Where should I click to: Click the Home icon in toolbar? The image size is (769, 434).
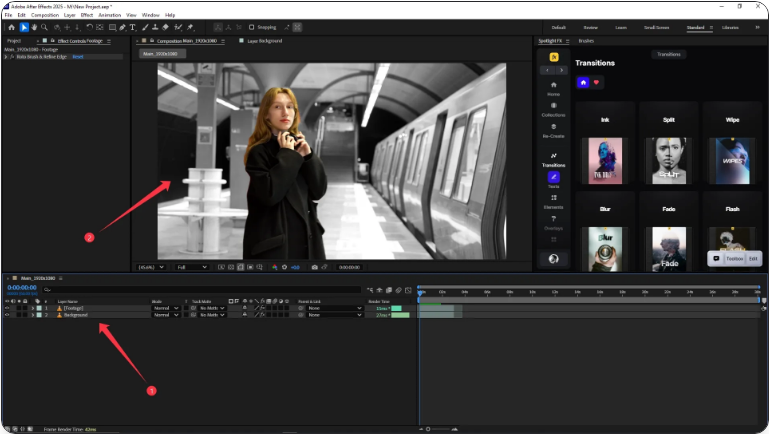coord(10,27)
